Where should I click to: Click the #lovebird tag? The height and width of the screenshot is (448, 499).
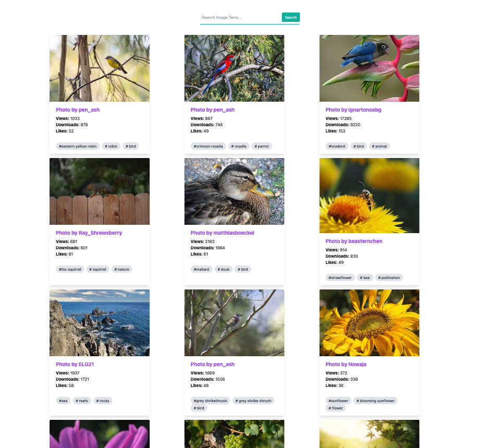[x=336, y=147]
